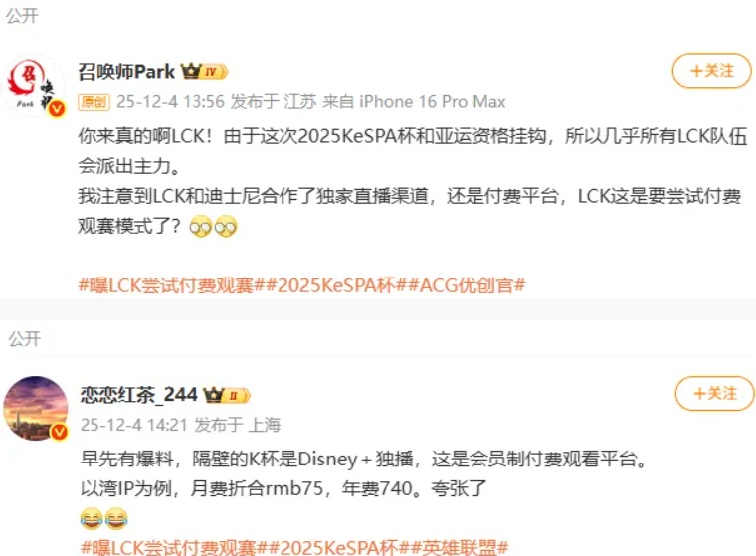Screen dimensions: 756x556
Task: Click the crown level IV badge
Action: click(x=204, y=72)
